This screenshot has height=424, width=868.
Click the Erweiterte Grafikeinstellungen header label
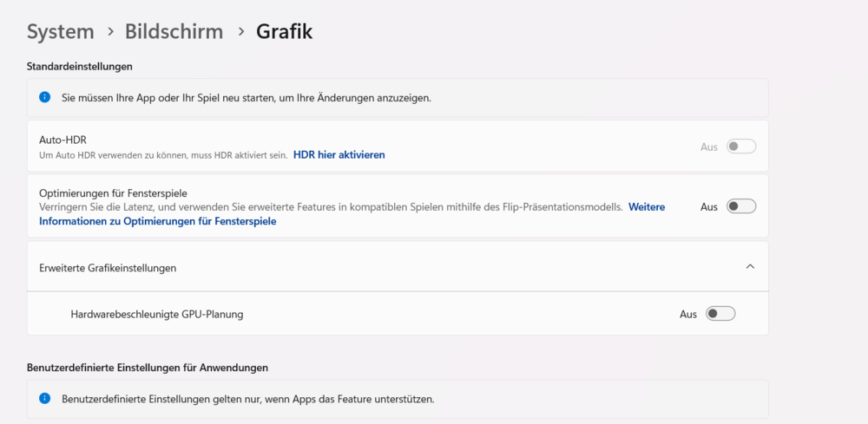[108, 268]
